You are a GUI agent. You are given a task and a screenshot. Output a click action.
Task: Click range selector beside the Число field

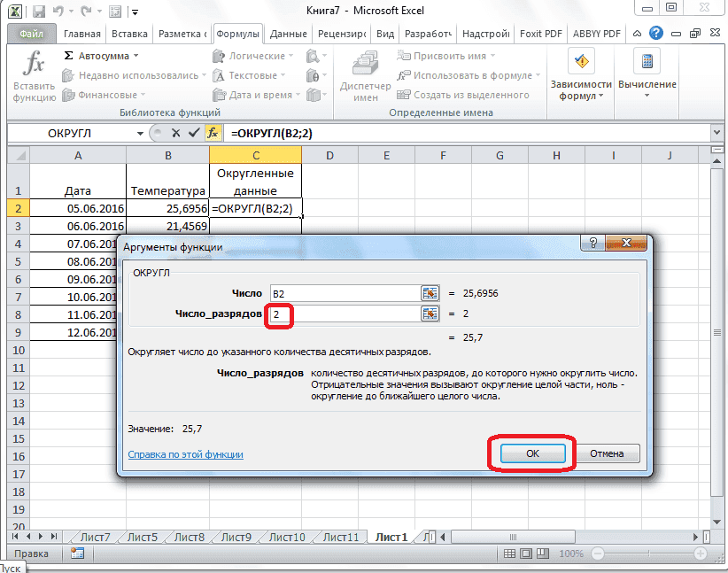[430, 294]
